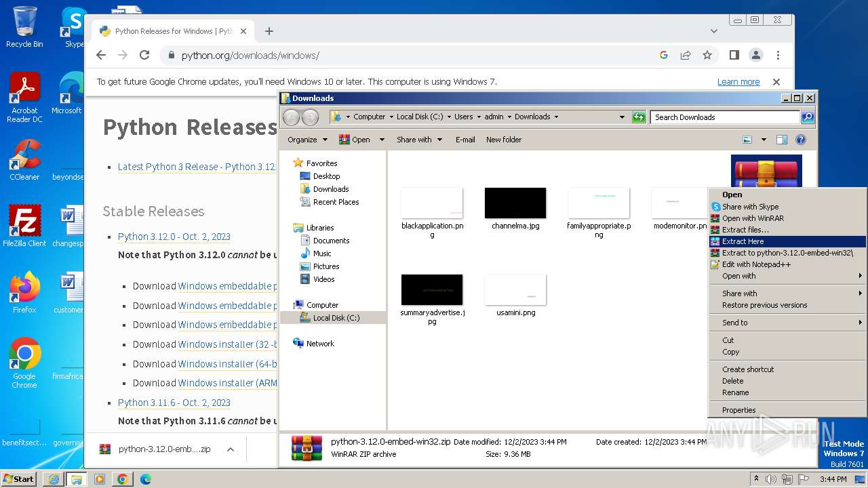
Task: Select Documents library
Action: coord(325,241)
